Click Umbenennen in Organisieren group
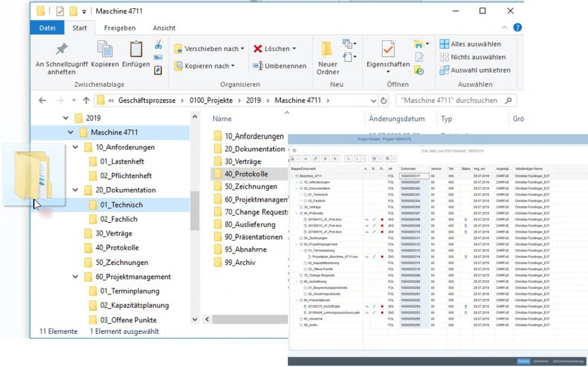588x367 pixels. (279, 66)
